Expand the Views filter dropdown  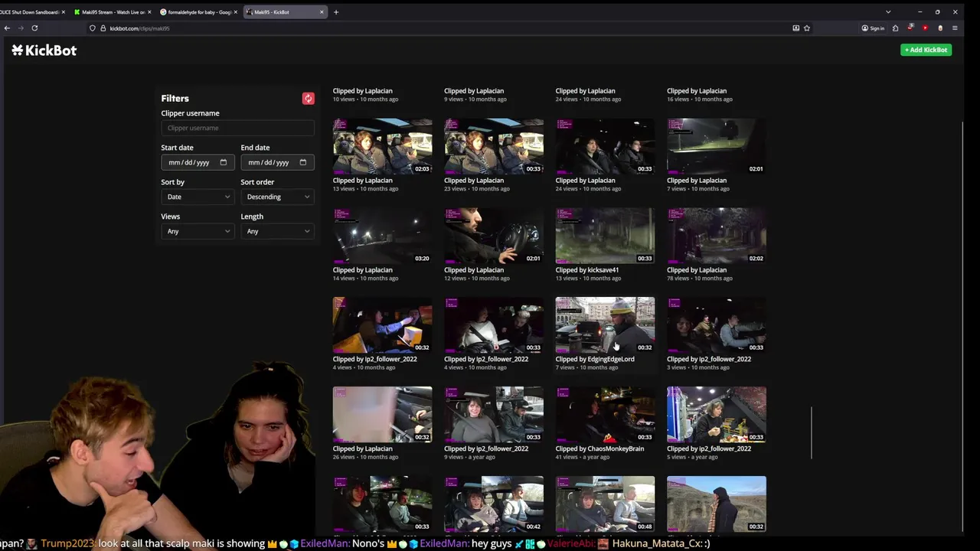pos(198,231)
